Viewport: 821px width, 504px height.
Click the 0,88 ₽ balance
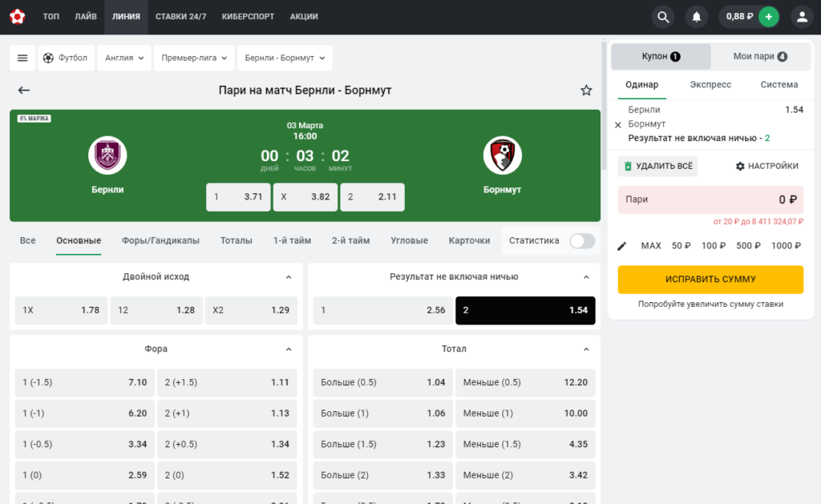point(739,17)
